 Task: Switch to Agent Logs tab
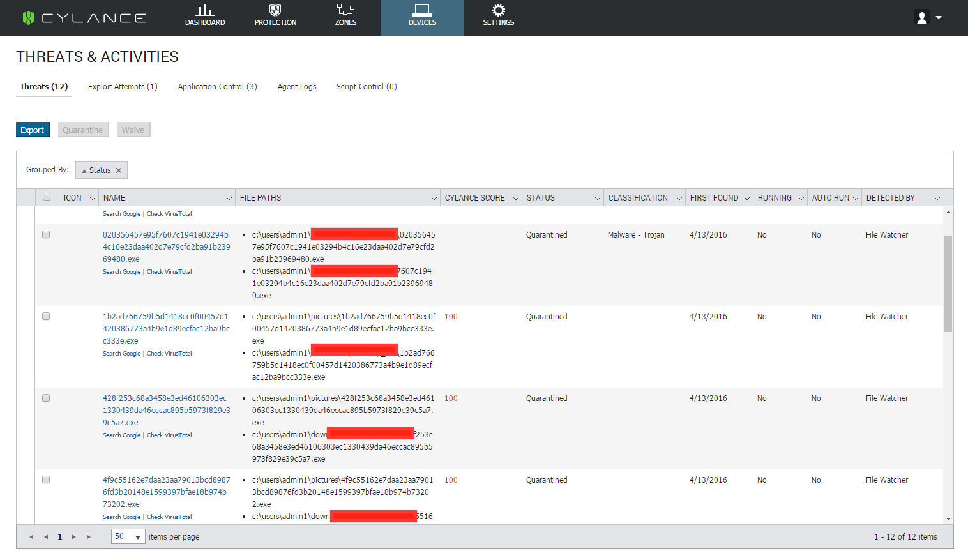(297, 87)
